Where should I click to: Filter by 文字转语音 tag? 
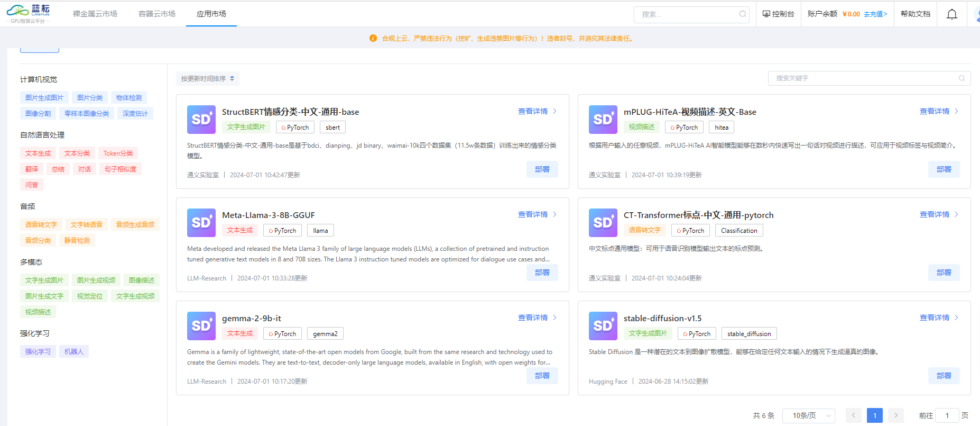(87, 225)
